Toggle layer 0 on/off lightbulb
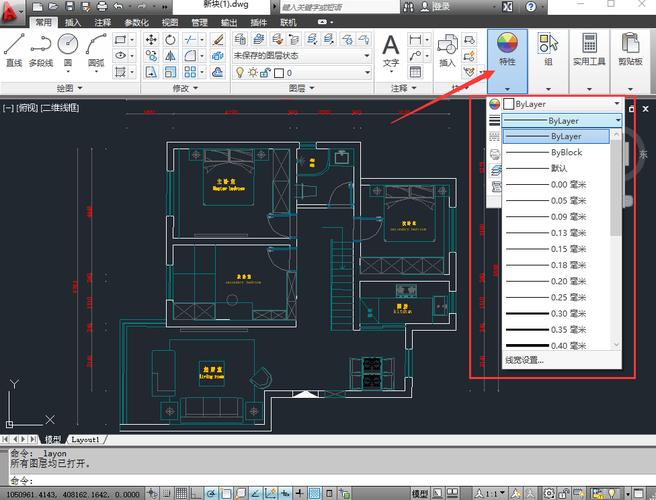Viewport: 656px width, 500px height. tap(240, 73)
